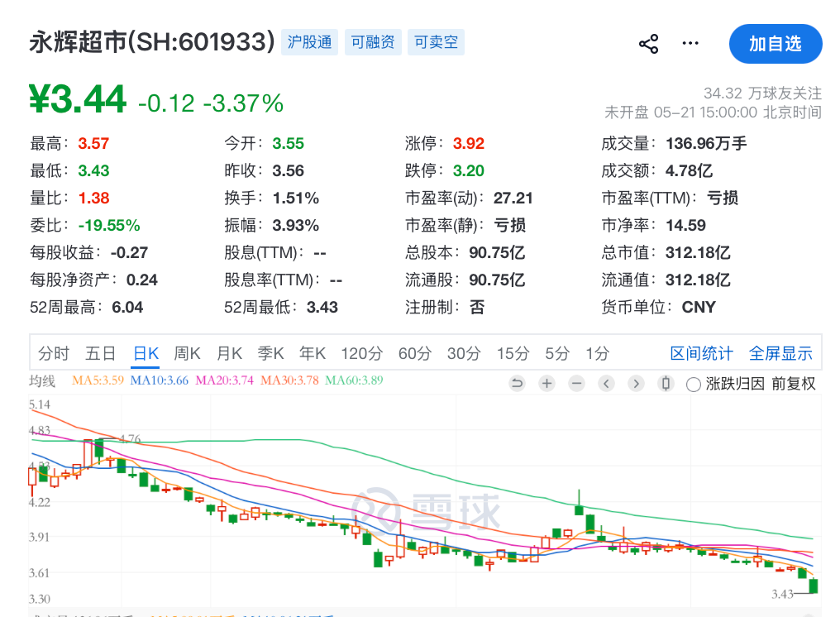
Task: Click the chart reset/undo arrow icon
Action: (517, 383)
